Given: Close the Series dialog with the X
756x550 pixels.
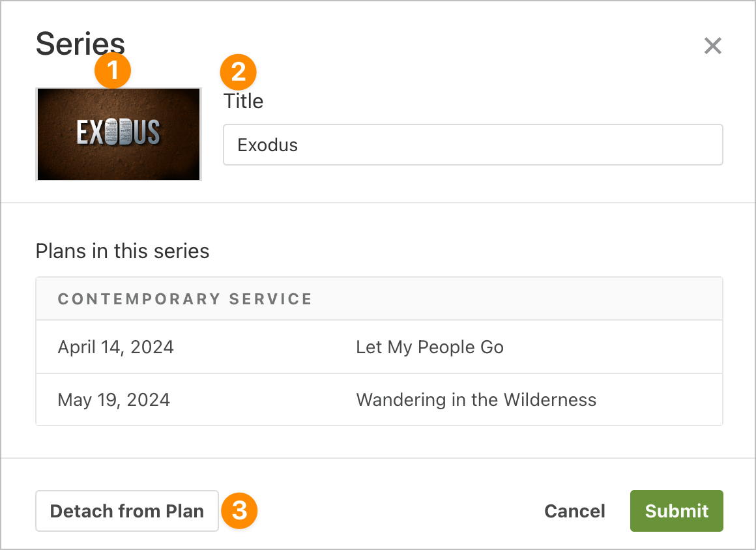Looking at the screenshot, I should (x=712, y=46).
